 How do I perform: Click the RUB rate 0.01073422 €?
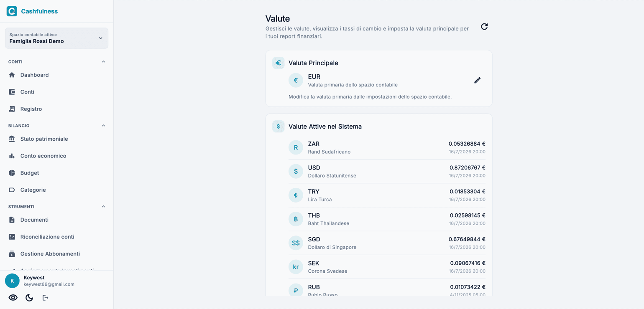point(468,287)
